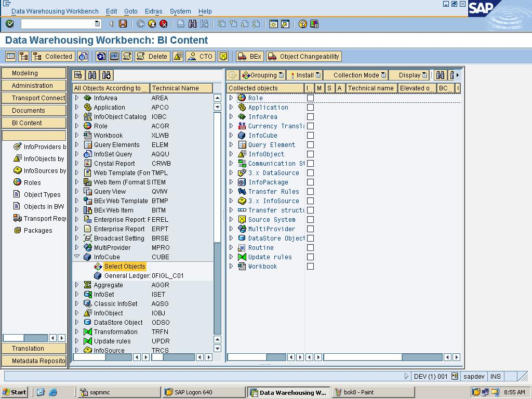Expand the Role node in Collected objects

click(x=231, y=98)
